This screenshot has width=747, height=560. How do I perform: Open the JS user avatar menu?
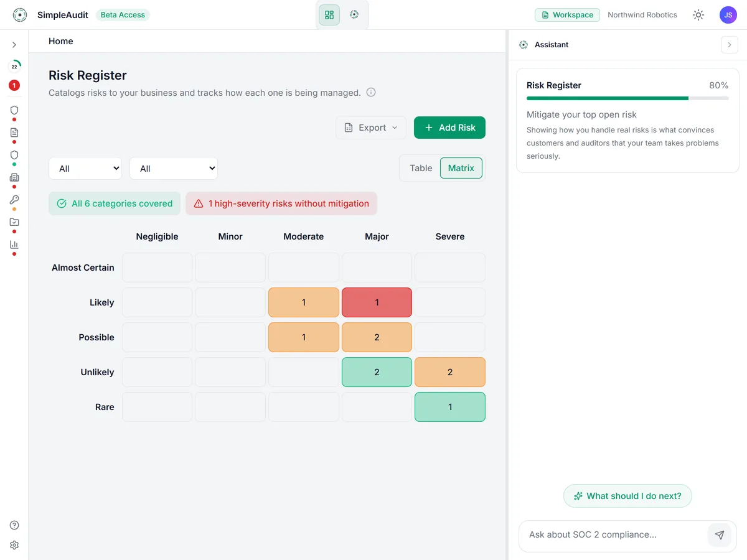728,15
